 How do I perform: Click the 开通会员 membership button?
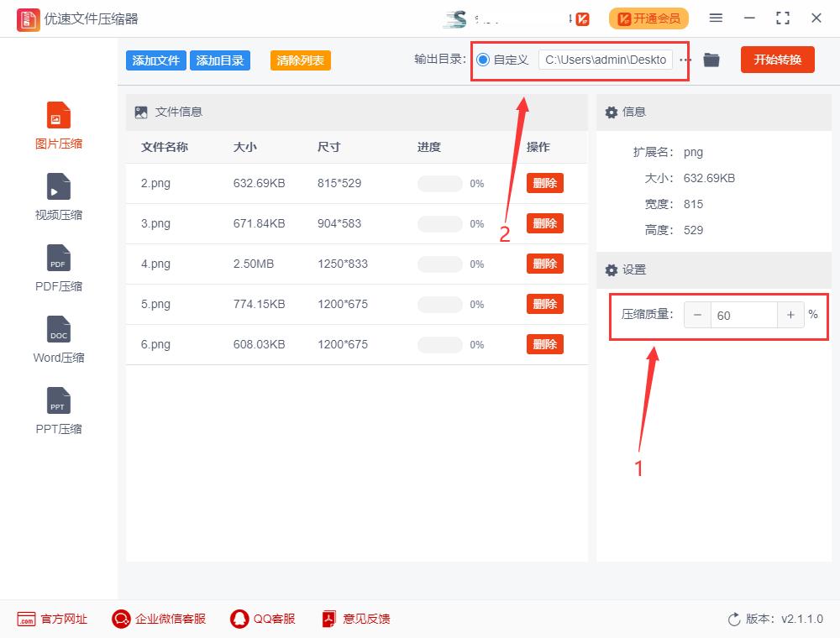pos(648,17)
